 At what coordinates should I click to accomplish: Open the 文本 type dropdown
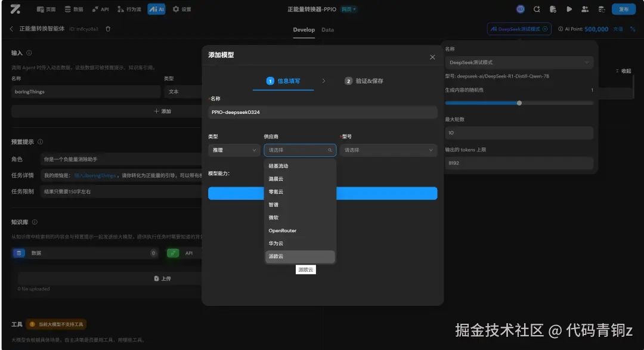183,92
